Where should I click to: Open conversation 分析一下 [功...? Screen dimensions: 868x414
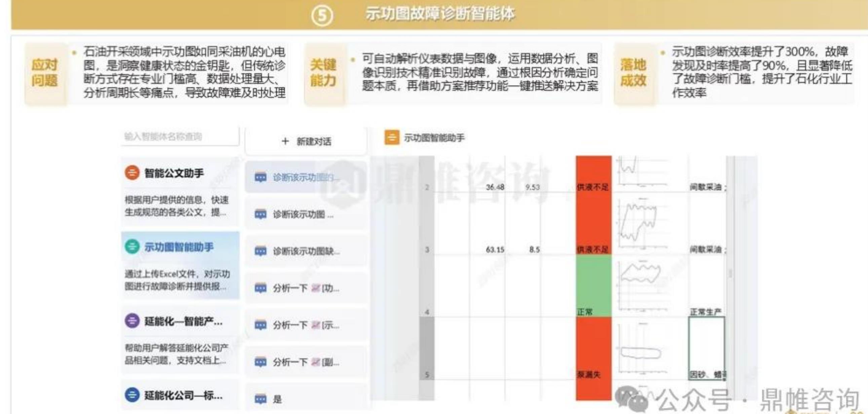click(306, 288)
